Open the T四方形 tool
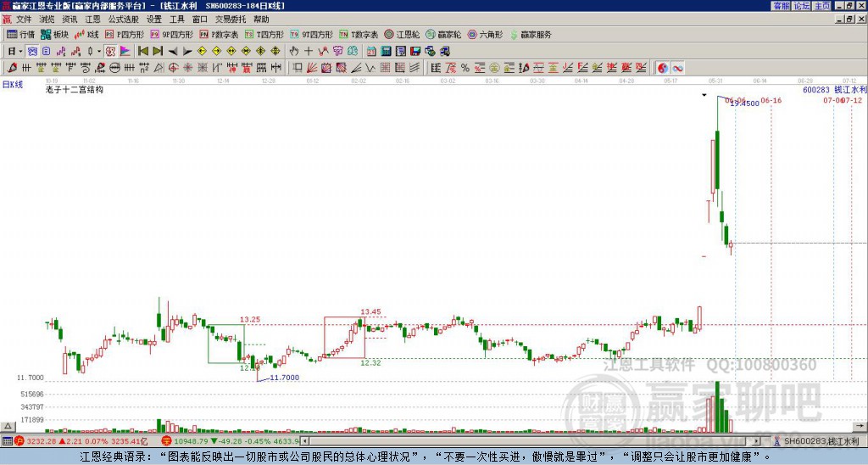The width and height of the screenshot is (868, 465). (264, 34)
